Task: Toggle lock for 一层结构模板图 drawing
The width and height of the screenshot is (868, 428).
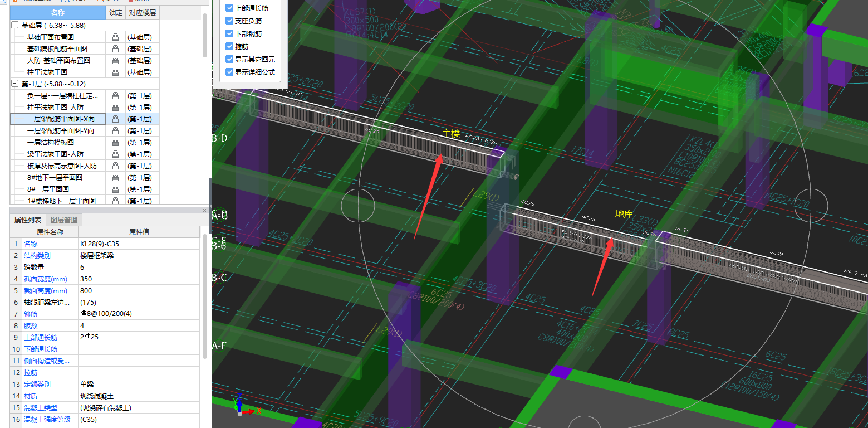Action: click(115, 142)
